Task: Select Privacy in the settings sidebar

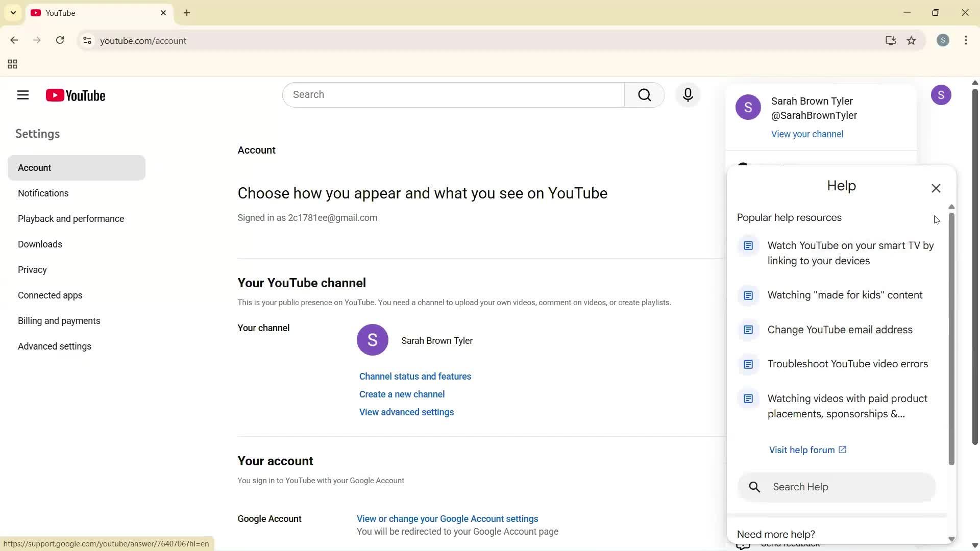Action: coord(32,270)
